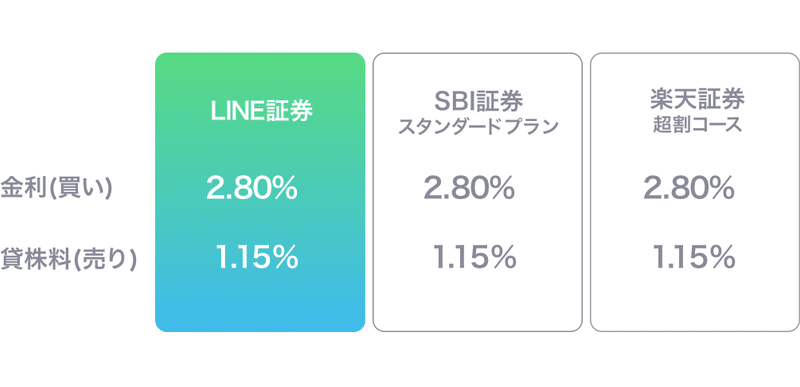800x387 pixels.
Task: Select the LINE証券 green card
Action: click(260, 192)
